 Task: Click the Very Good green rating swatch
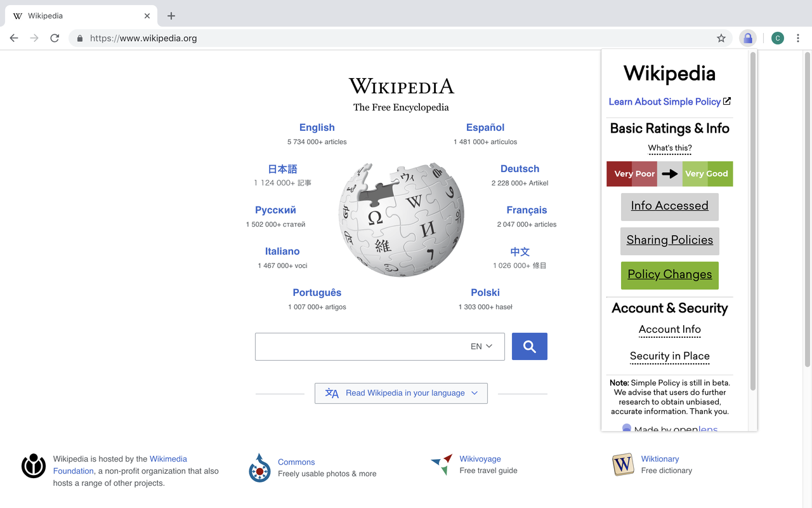coord(707,174)
